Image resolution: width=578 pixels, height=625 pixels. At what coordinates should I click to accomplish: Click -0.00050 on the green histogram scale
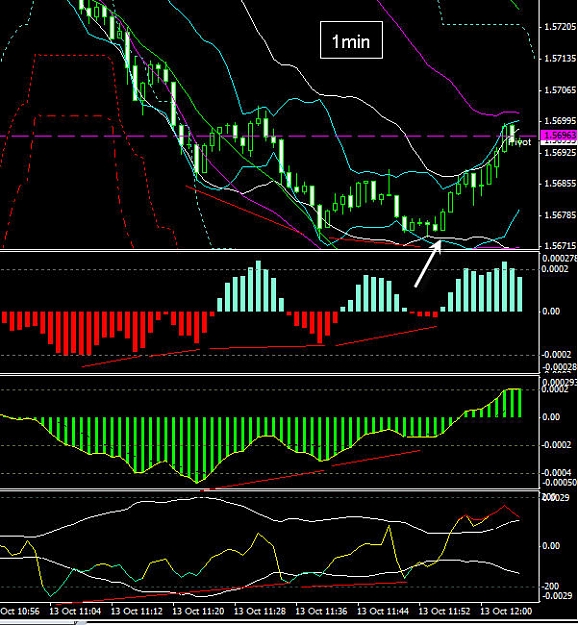click(560, 482)
